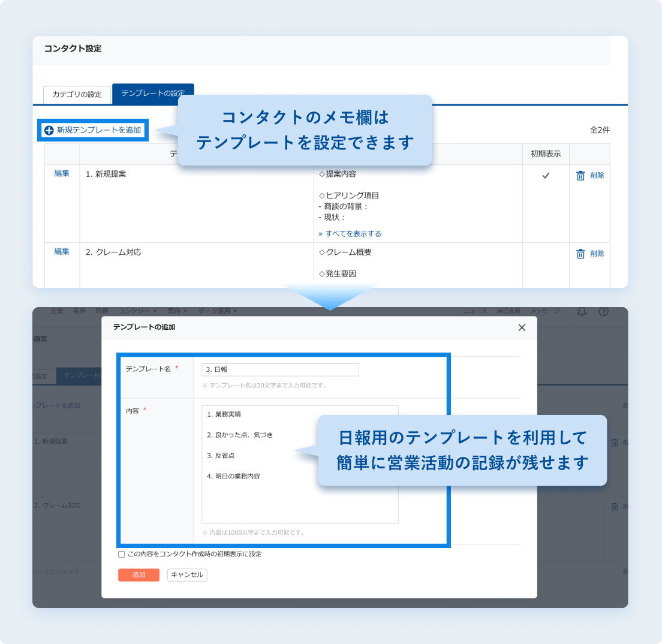Expand the コンタクト dropdown menu
The image size is (662, 644).
tap(137, 311)
